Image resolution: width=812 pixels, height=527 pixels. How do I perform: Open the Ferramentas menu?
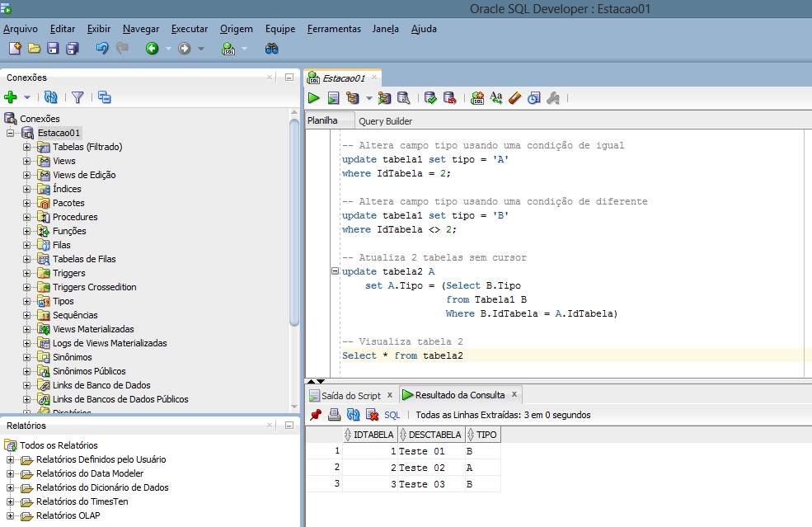coord(334,29)
